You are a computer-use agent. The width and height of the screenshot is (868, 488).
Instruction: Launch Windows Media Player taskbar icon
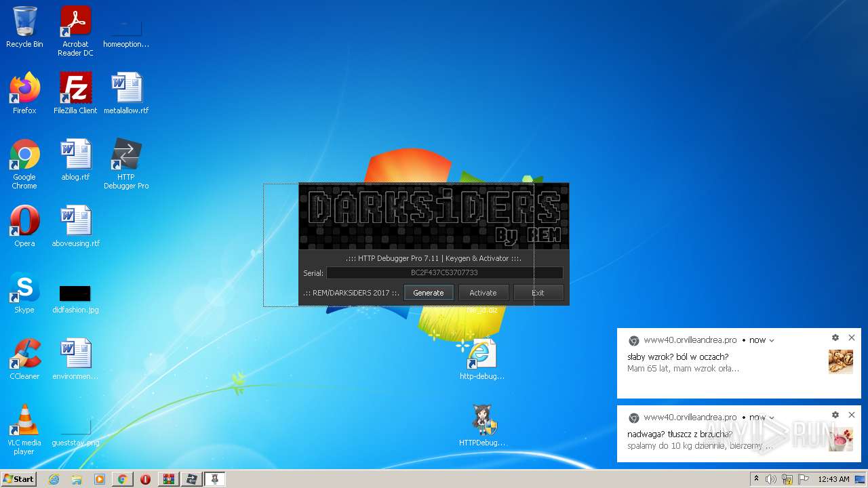(99, 479)
